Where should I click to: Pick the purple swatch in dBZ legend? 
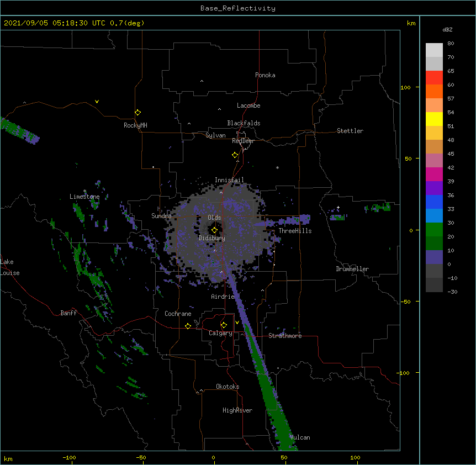434,188
